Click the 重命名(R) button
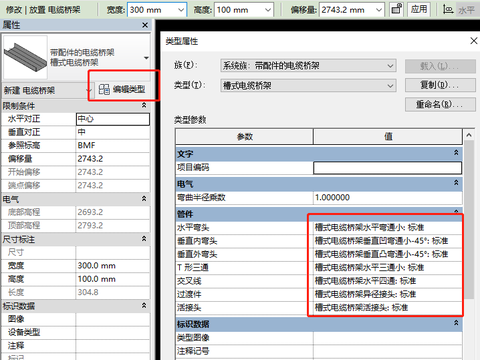480x360 pixels. click(x=440, y=104)
